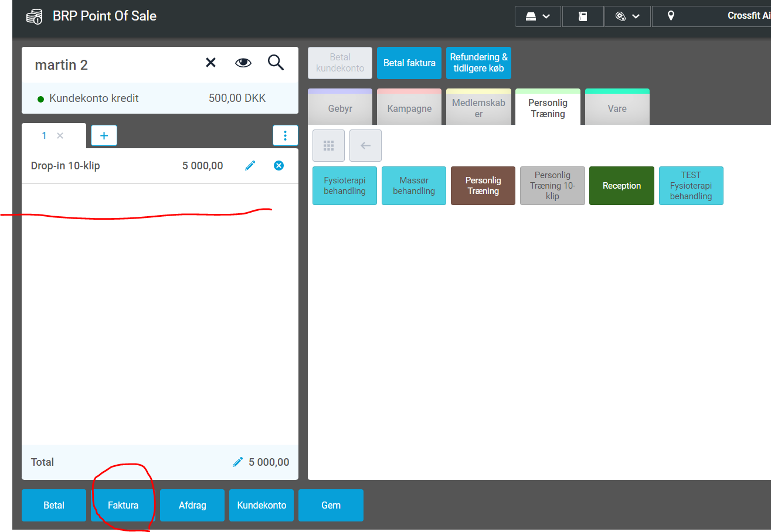Click the 5 000,00 line item price
This screenshot has height=532, width=771.
coord(203,166)
